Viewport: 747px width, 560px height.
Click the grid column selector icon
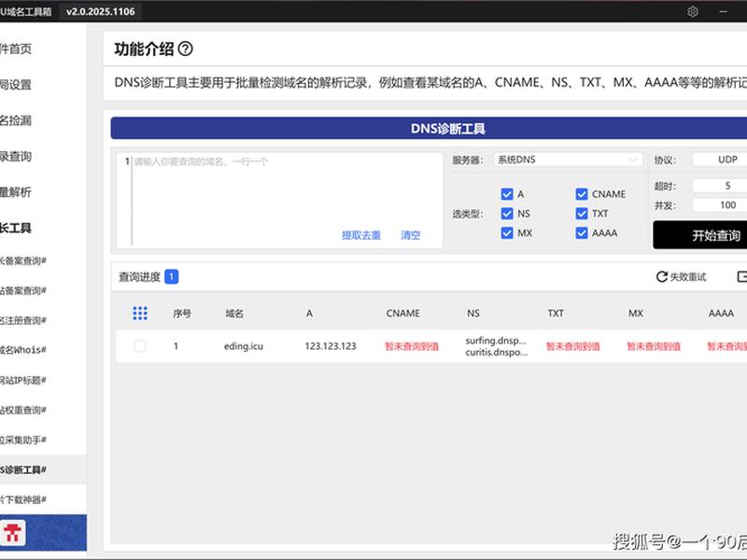pyautogui.click(x=140, y=314)
